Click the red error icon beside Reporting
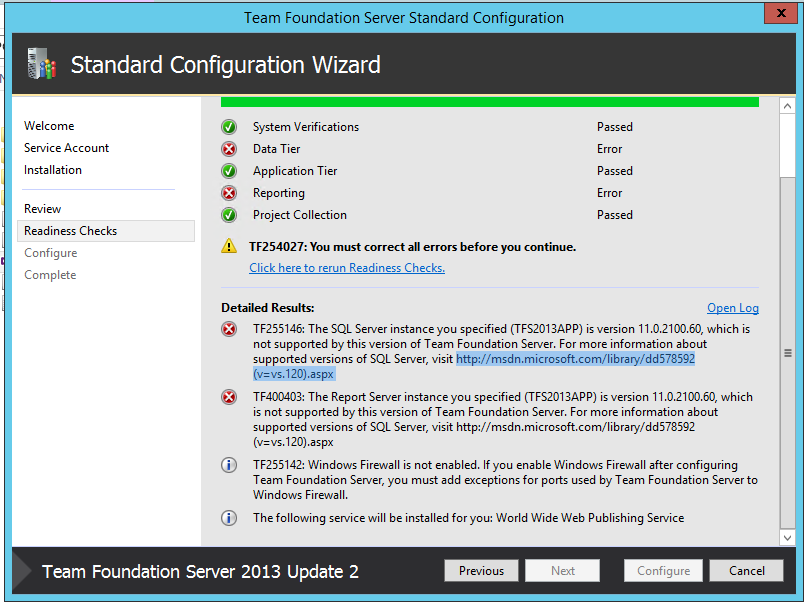 click(x=229, y=193)
